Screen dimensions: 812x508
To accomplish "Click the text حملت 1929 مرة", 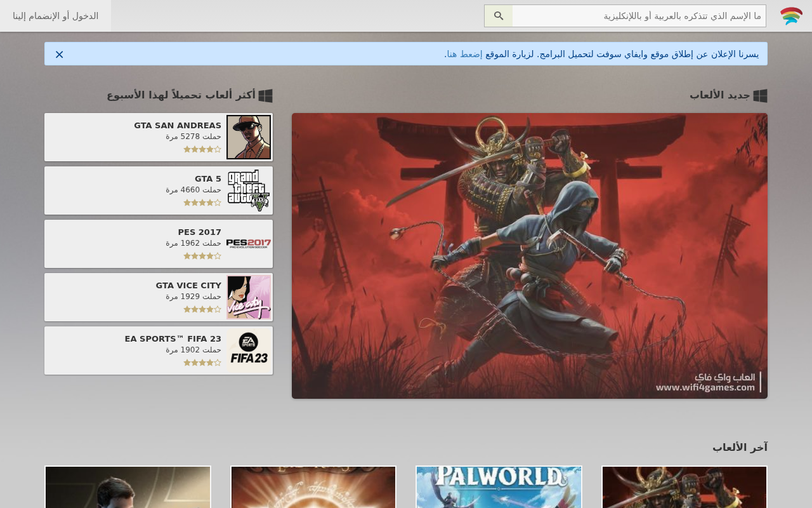I will point(193,297).
